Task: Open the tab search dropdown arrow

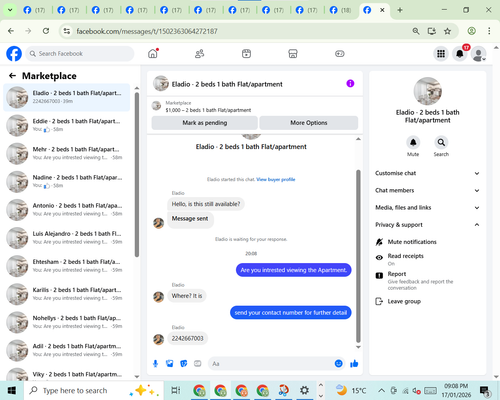Action: pos(10,10)
